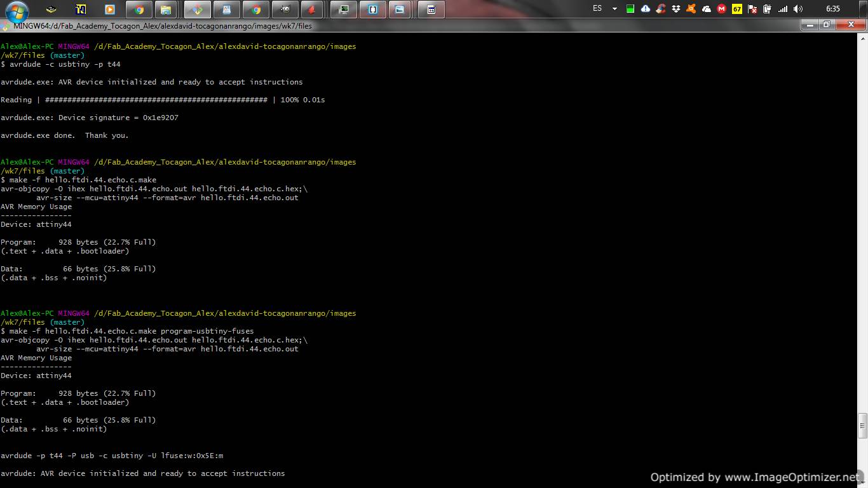The image size is (868, 488).
Task: Click the '$ avrdude -c usbtiny -p t44' command
Action: (x=60, y=64)
